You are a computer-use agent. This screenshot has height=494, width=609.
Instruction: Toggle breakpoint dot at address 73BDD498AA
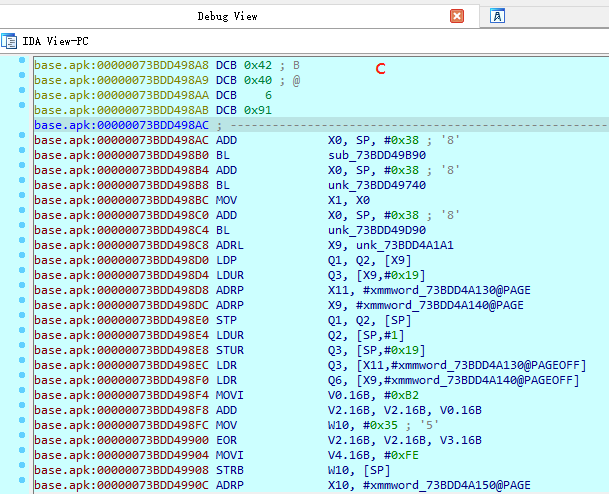click(x=22, y=90)
